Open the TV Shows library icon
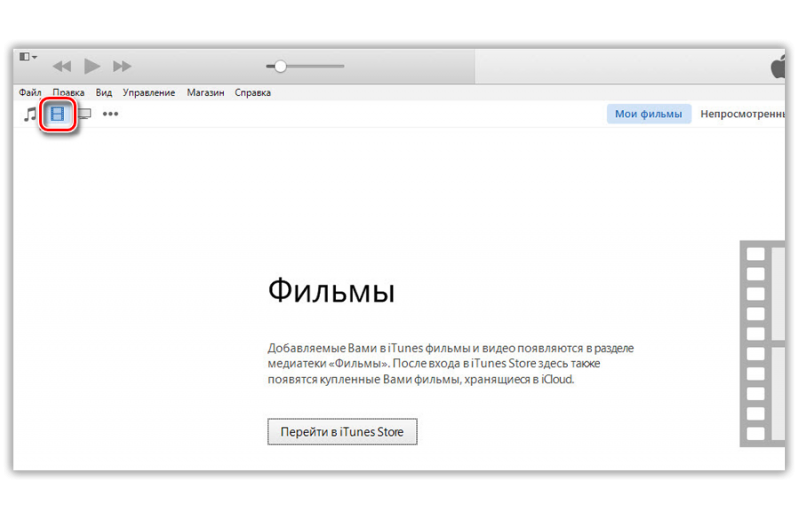 click(85, 114)
